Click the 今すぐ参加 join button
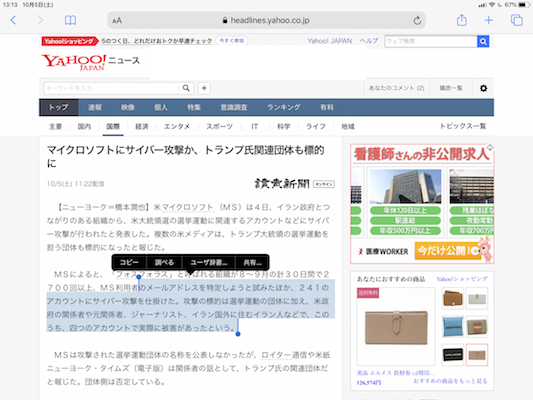 pos(231,41)
